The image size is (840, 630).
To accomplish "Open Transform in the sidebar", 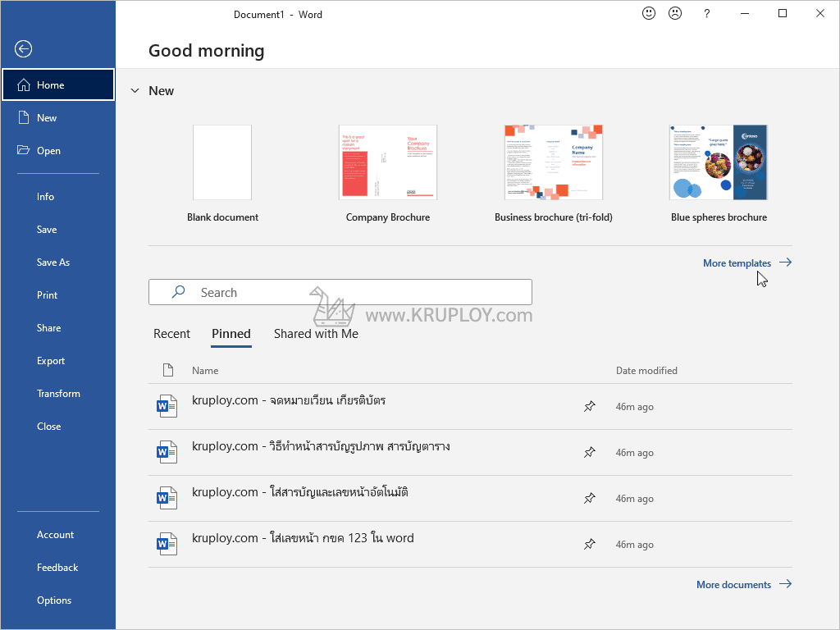I will 58,393.
